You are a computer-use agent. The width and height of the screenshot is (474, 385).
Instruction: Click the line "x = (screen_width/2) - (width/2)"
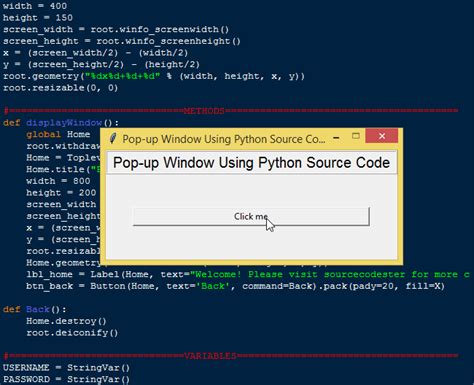click(x=95, y=53)
